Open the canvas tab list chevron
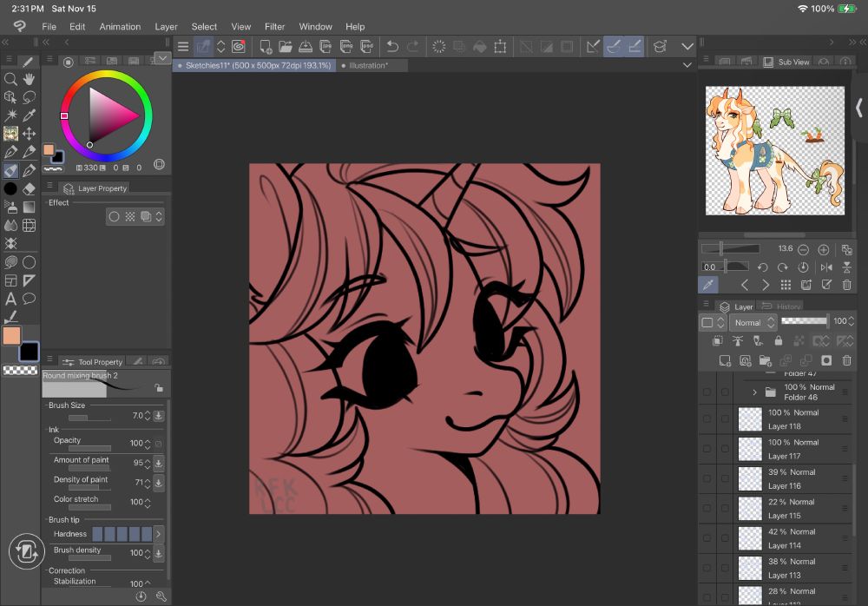The image size is (868, 606). click(x=687, y=65)
